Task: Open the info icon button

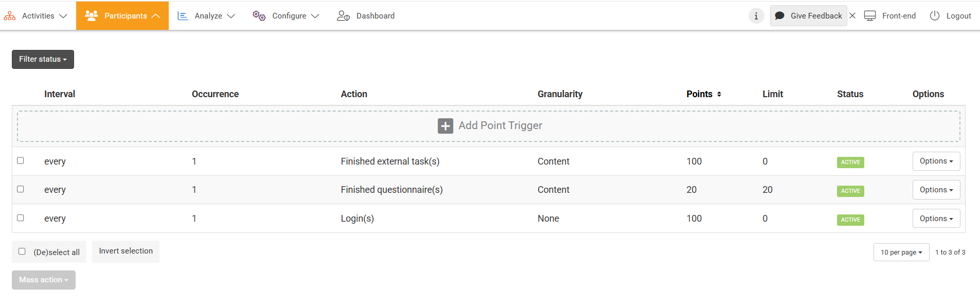Action: tap(756, 16)
